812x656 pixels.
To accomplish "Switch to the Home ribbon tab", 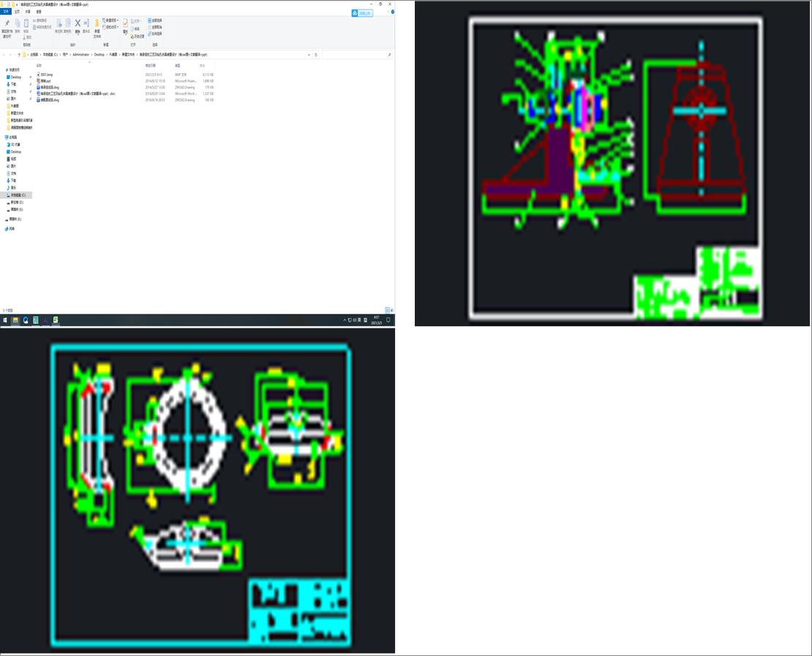I will (x=17, y=12).
